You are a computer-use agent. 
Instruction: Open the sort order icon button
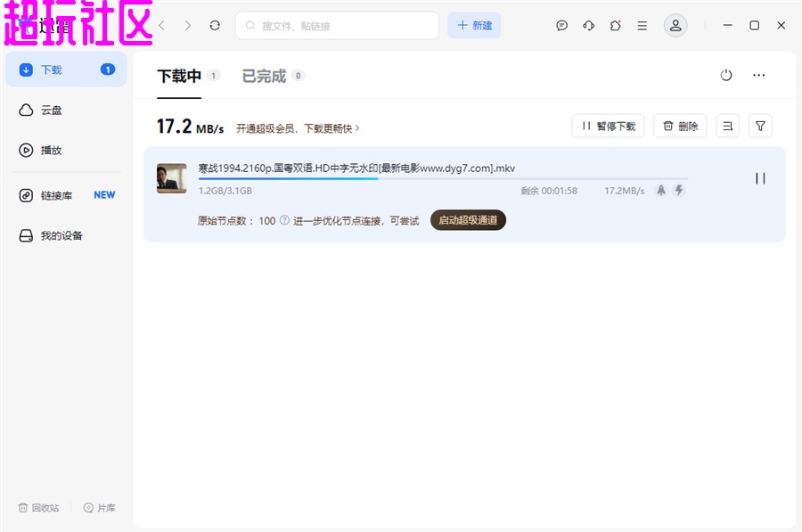click(727, 126)
